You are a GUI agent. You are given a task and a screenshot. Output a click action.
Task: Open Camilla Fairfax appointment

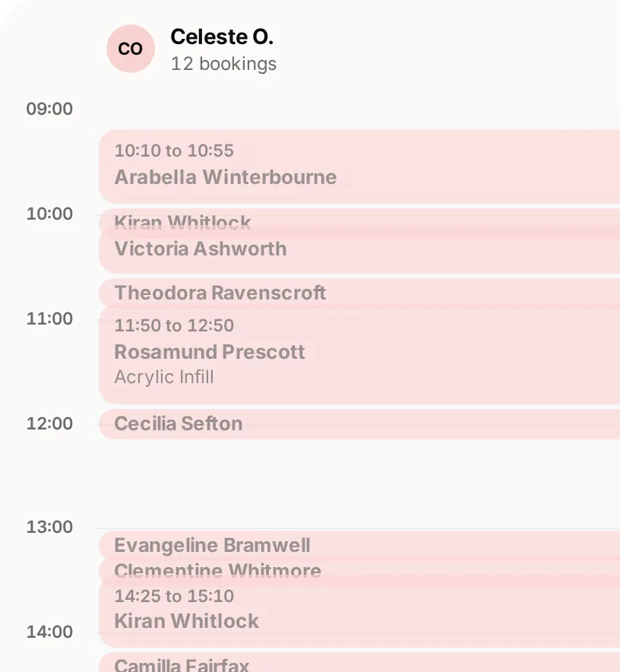[x=359, y=663]
